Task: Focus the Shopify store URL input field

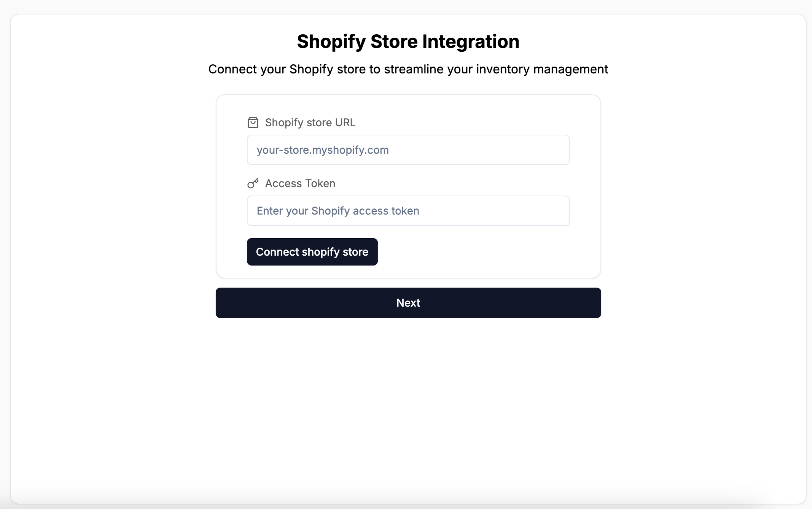Action: pyautogui.click(x=408, y=150)
